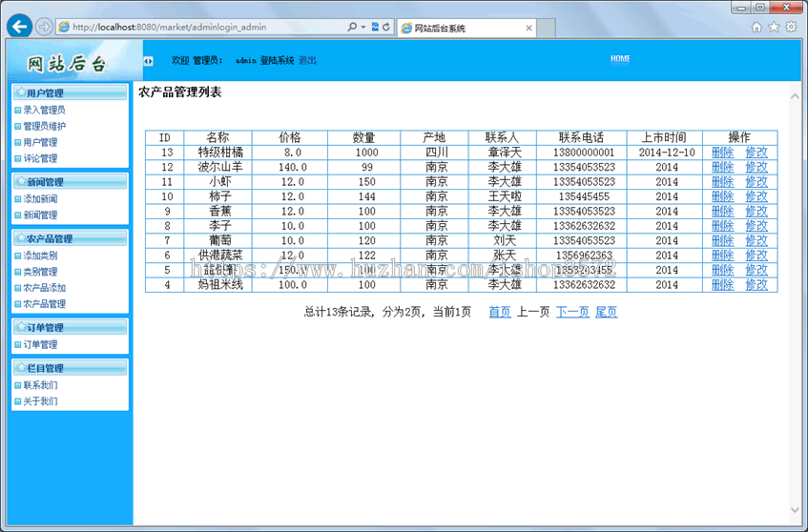The image size is (808, 532).
Task: Open the address bar dropdown arrow
Action: 363,27
